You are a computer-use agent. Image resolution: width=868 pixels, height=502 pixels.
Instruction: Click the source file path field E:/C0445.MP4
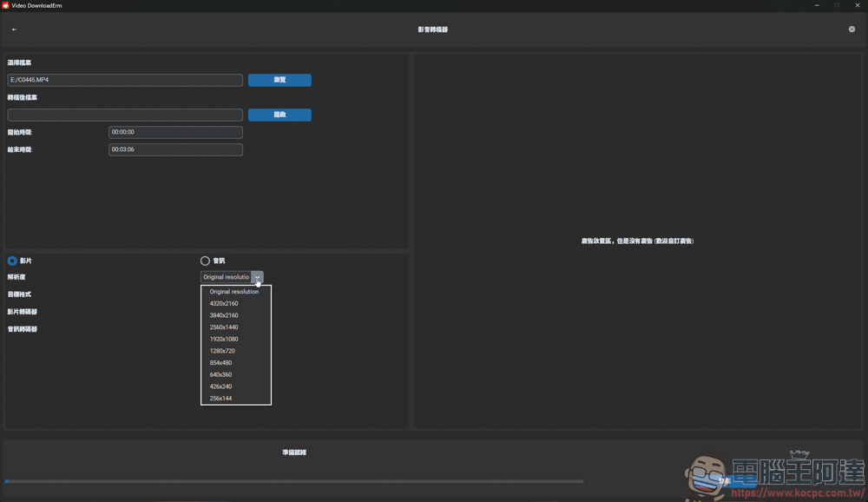[125, 80]
